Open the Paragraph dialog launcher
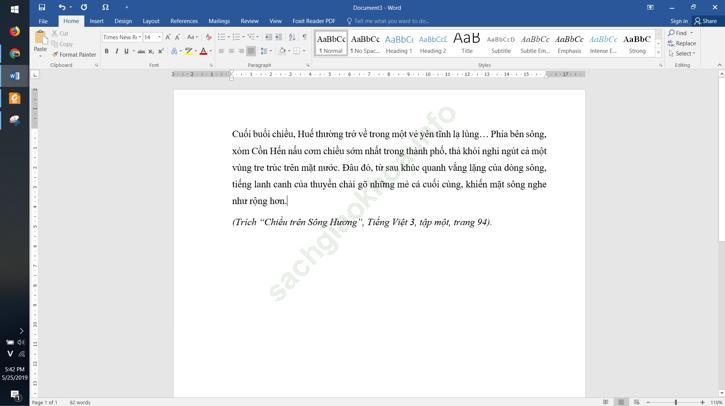The height and width of the screenshot is (406, 725). [x=308, y=66]
